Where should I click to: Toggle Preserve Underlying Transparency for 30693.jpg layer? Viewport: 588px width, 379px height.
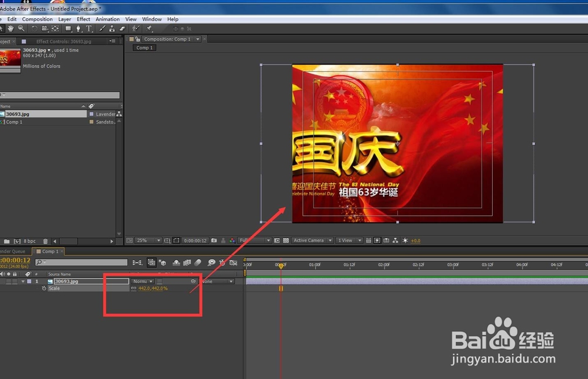pos(159,281)
